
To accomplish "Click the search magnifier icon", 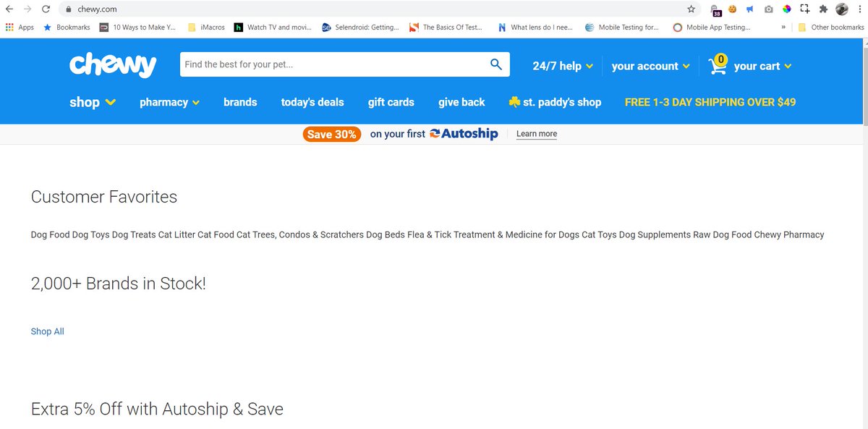I will (x=496, y=64).
